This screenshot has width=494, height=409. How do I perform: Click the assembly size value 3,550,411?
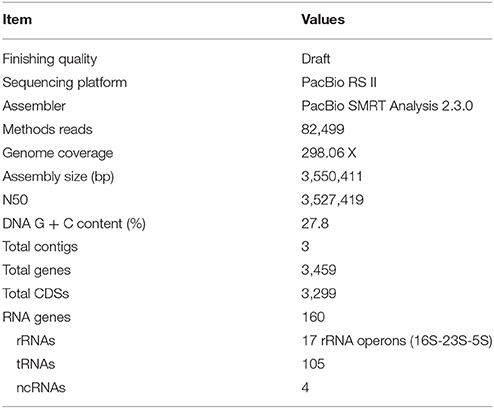pos(332,177)
